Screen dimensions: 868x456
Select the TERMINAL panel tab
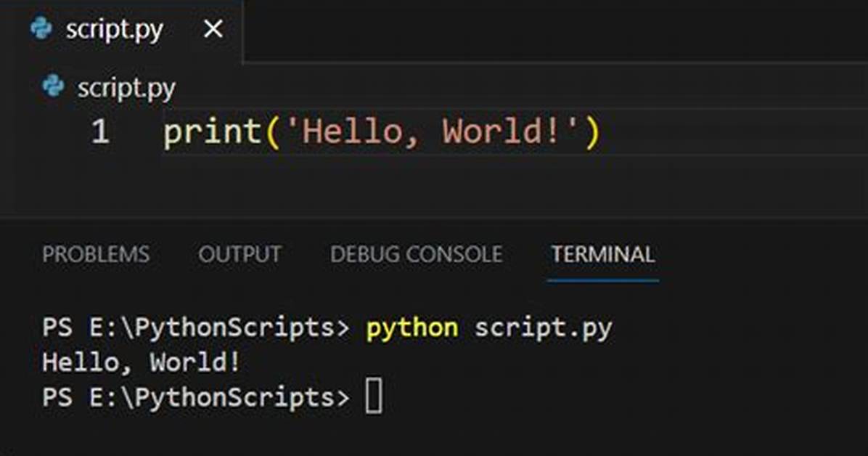[603, 254]
